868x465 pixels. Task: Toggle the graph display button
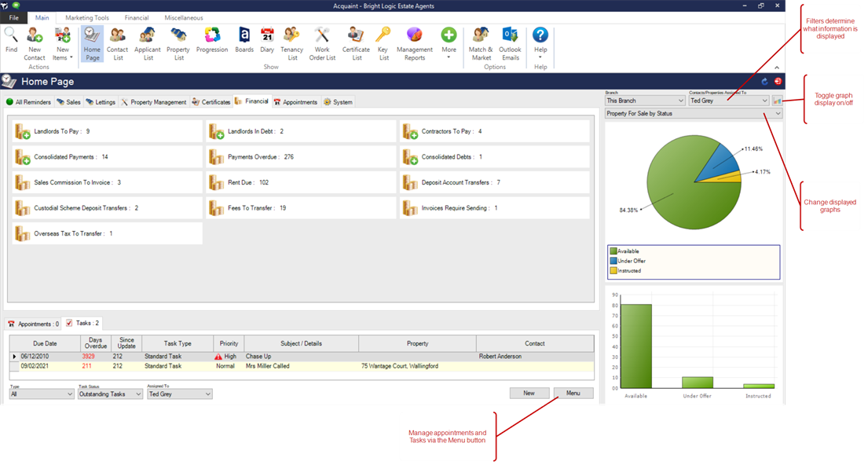777,101
